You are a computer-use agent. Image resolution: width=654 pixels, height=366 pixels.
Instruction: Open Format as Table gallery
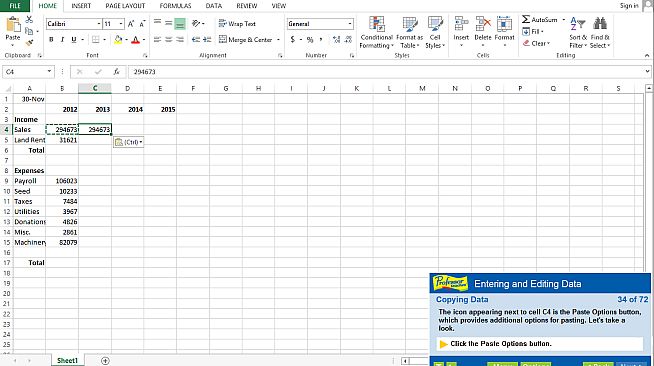tap(410, 33)
